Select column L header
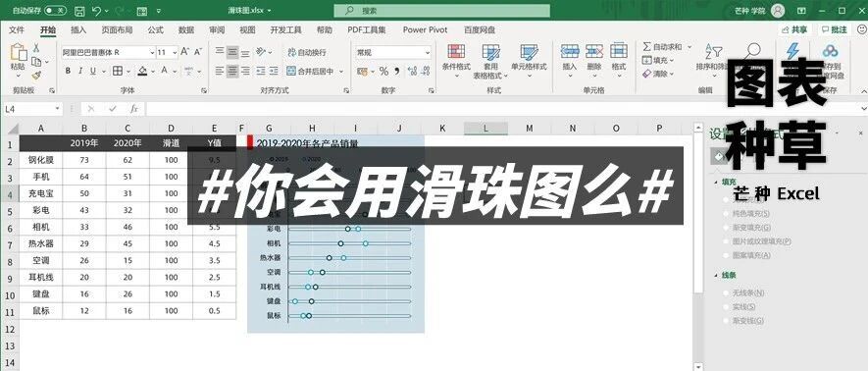The width and height of the screenshot is (868, 371). point(485,129)
